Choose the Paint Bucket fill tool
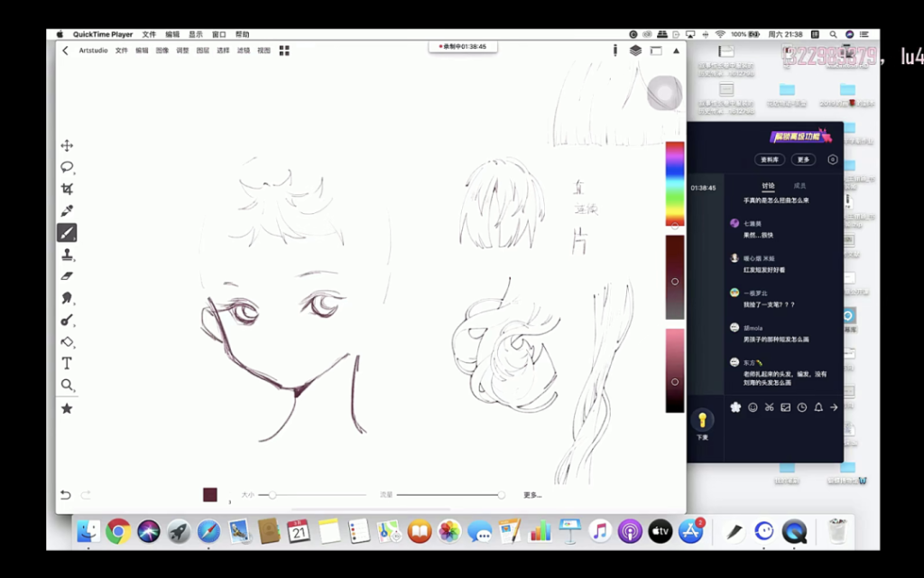 [67, 341]
